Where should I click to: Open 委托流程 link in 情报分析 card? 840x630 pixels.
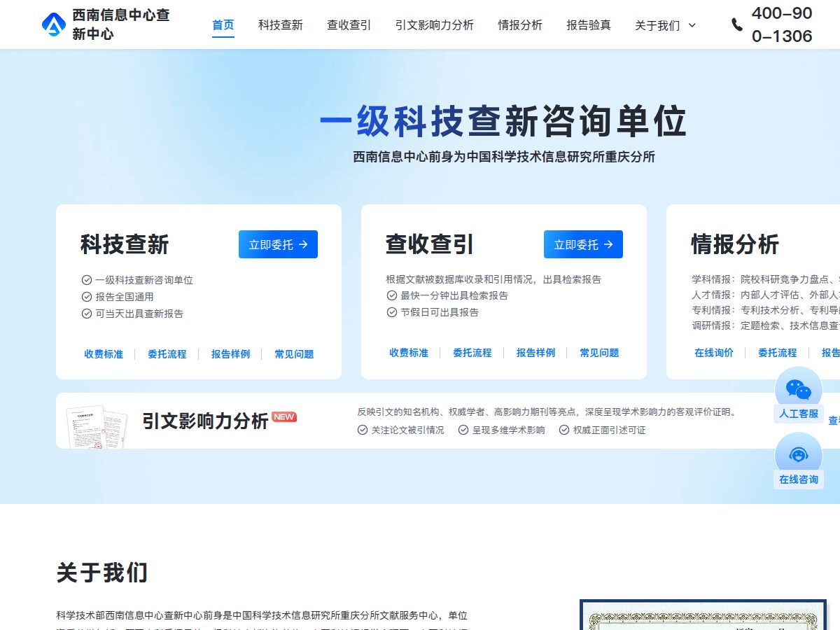778,353
